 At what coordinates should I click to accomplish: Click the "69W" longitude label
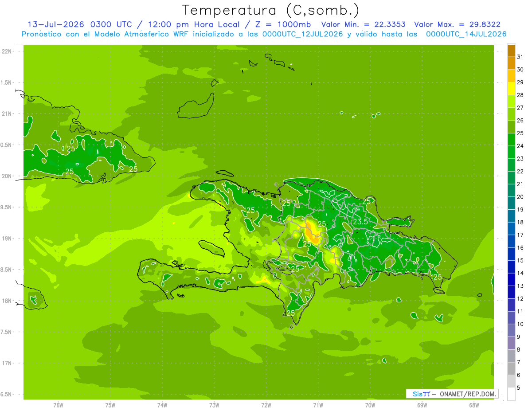pyautogui.click(x=422, y=405)
